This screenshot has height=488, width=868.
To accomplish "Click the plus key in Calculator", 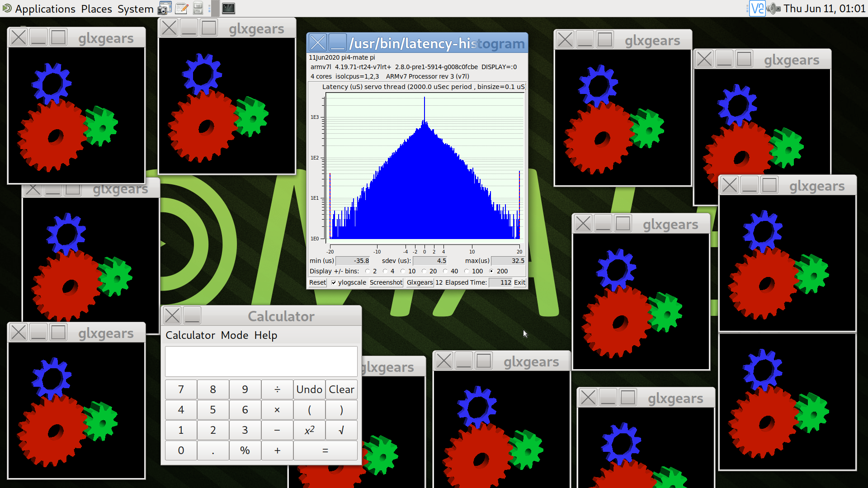I will click(277, 450).
